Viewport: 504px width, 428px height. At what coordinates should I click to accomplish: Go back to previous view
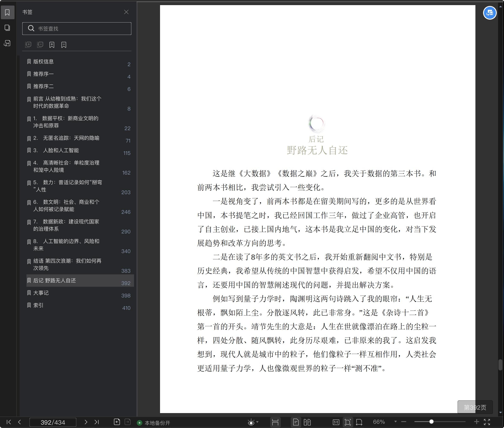[117, 422]
